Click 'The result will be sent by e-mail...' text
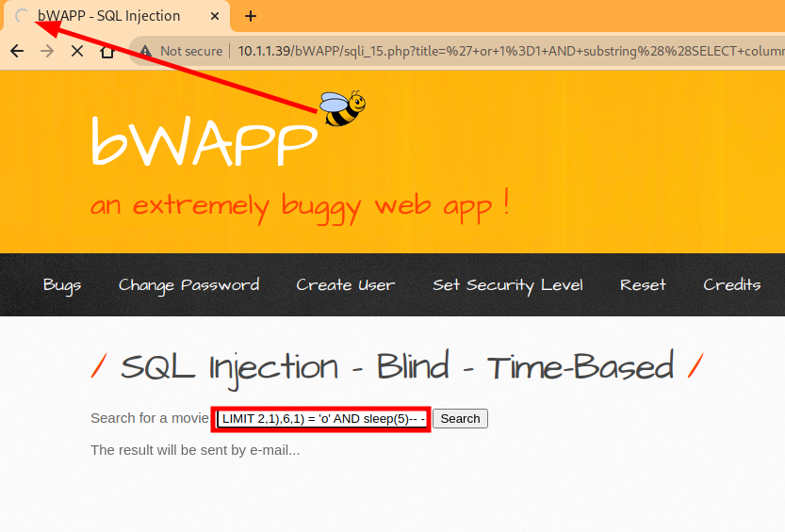Screen dimensions: 785x532 tap(195, 450)
